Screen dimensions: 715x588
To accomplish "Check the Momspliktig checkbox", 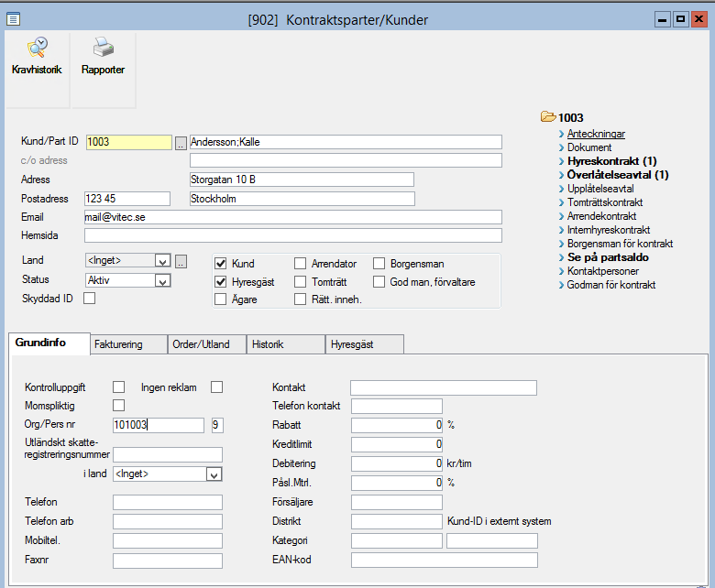I will click(118, 406).
